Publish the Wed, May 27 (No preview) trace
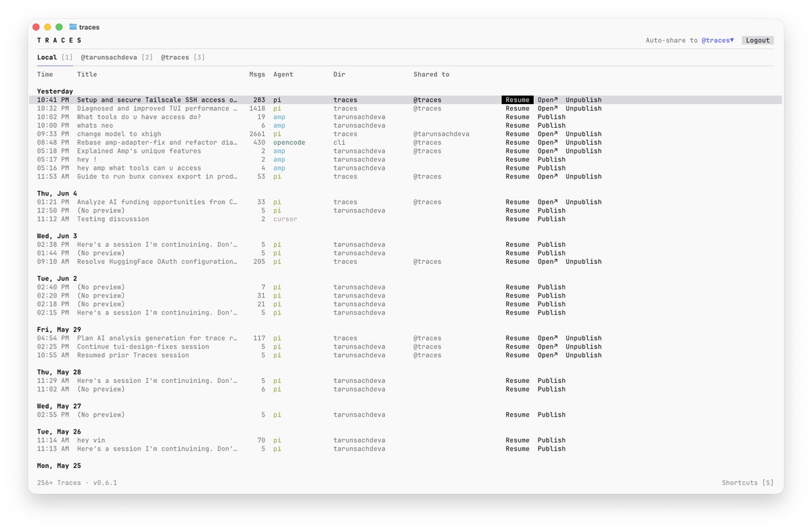Screen dimensions: 812x531 (551, 415)
